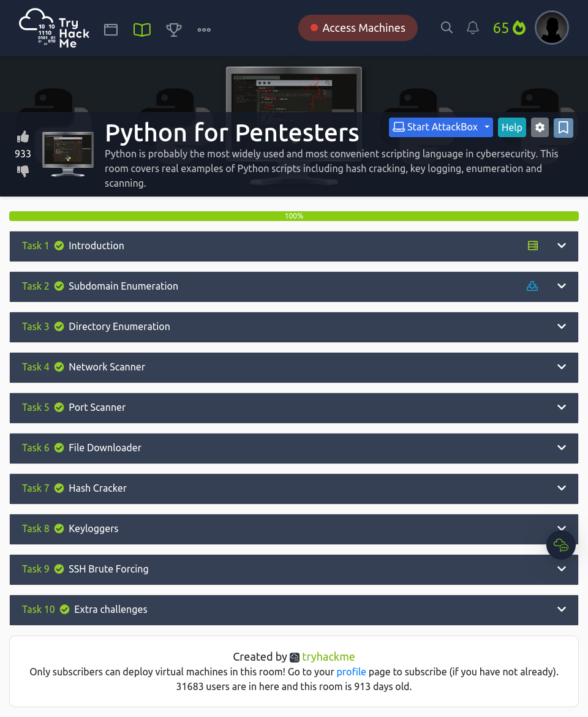Download Task 2 files icon
This screenshot has height=717, width=588.
click(x=532, y=287)
